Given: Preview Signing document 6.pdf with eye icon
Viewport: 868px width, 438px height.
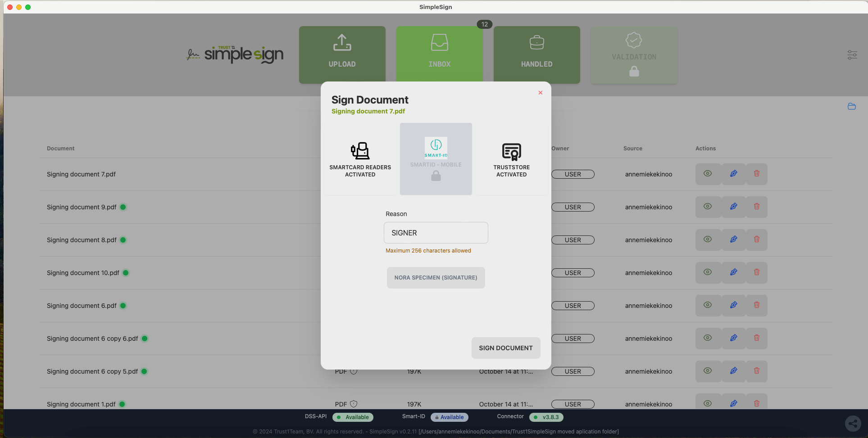Looking at the screenshot, I should click(708, 305).
